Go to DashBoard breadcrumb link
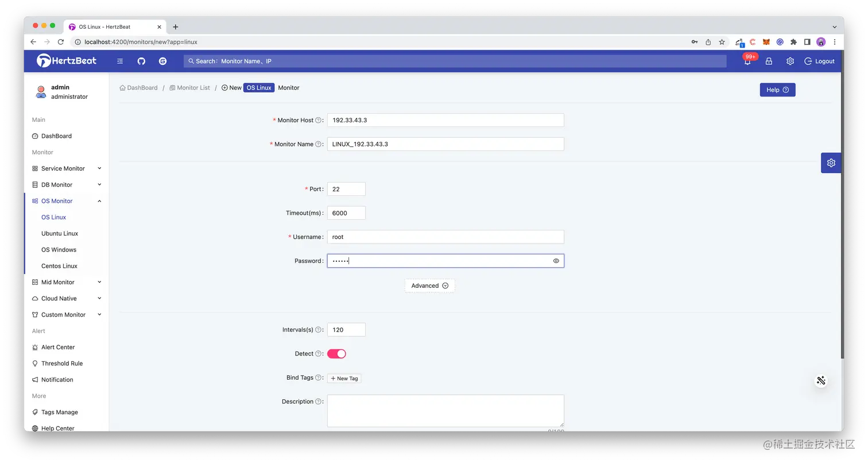Image resolution: width=868 pixels, height=463 pixels. (x=138, y=88)
